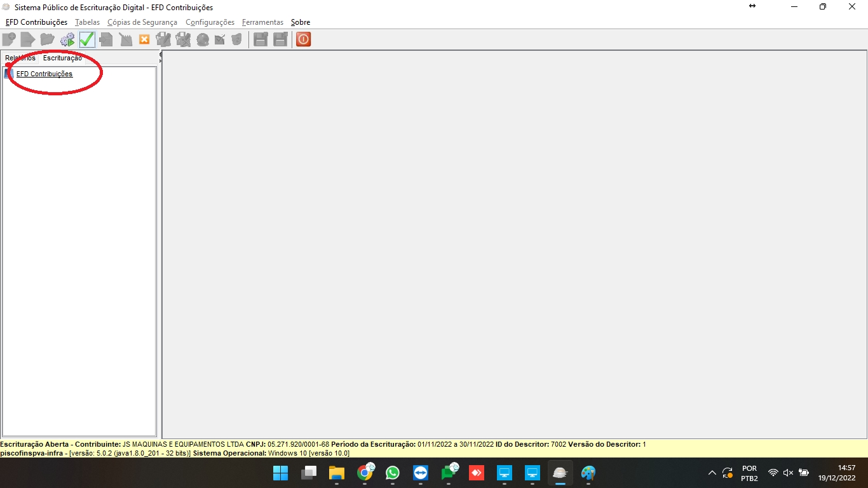Image resolution: width=868 pixels, height=488 pixels.
Task: Click the red power exit icon
Action: click(304, 39)
